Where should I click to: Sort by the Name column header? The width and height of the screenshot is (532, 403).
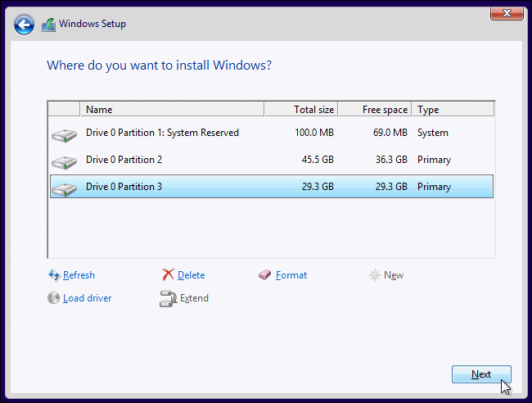172,109
